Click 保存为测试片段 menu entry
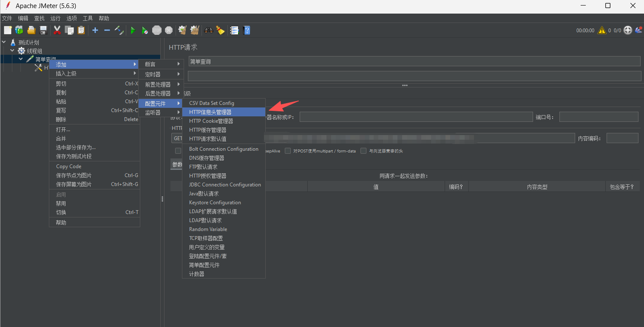This screenshot has height=327, width=644. tap(94, 156)
